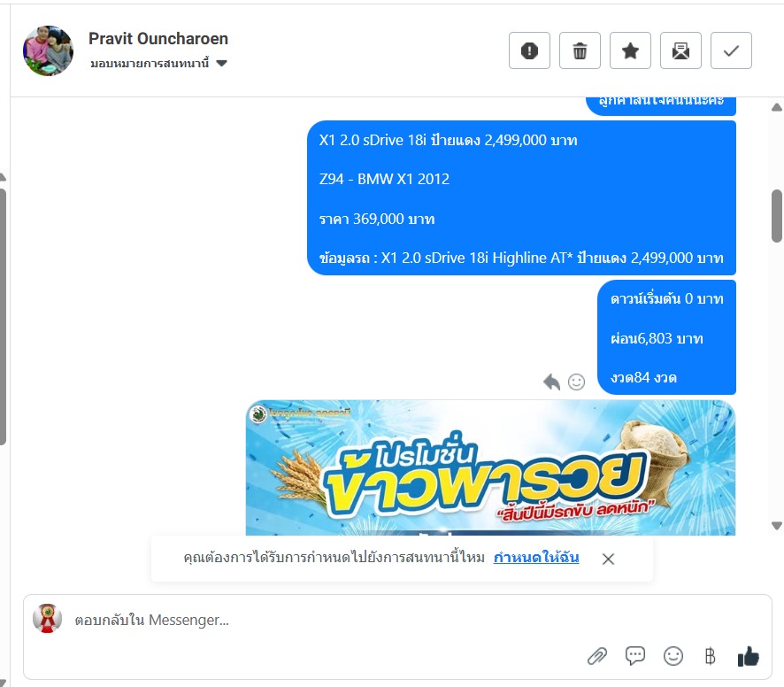784x687 pixels.
Task: Delete conversation using trash can icon
Action: pyautogui.click(x=580, y=50)
